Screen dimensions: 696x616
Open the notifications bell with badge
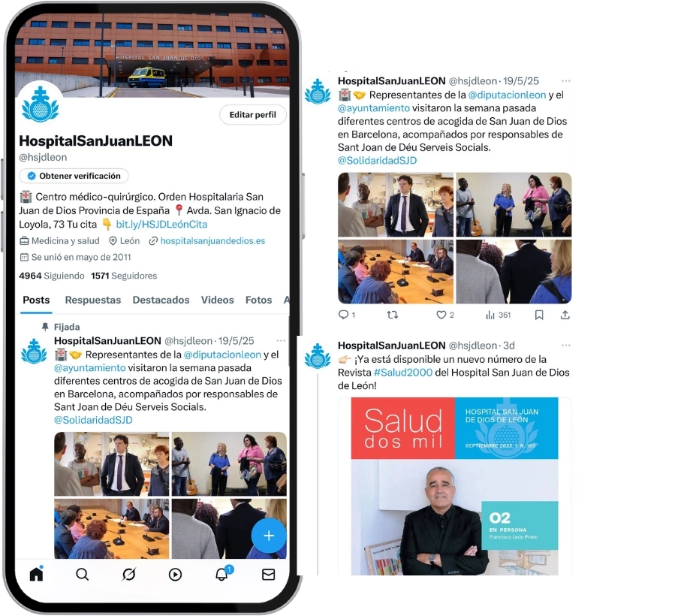tap(223, 573)
